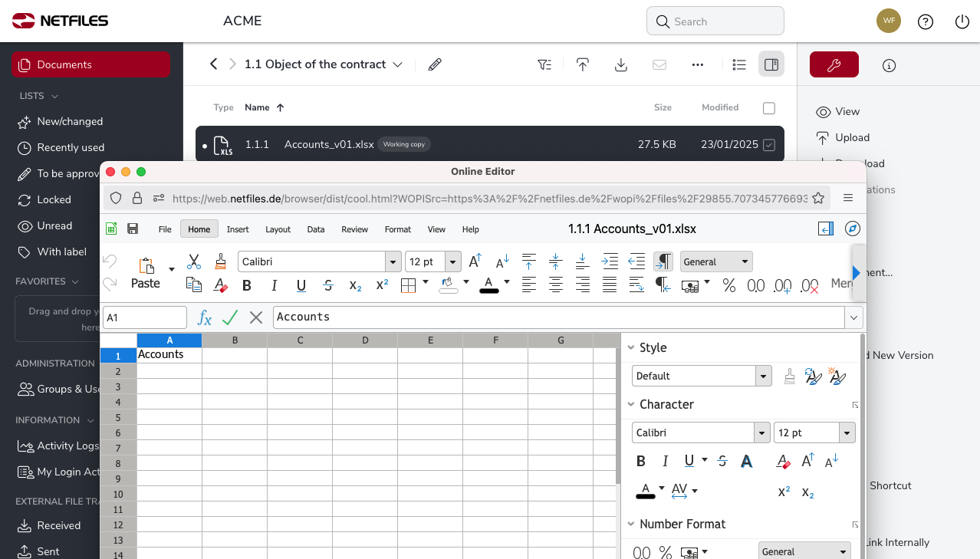
Task: Open the font name dropdown in the toolbar
Action: [393, 261]
